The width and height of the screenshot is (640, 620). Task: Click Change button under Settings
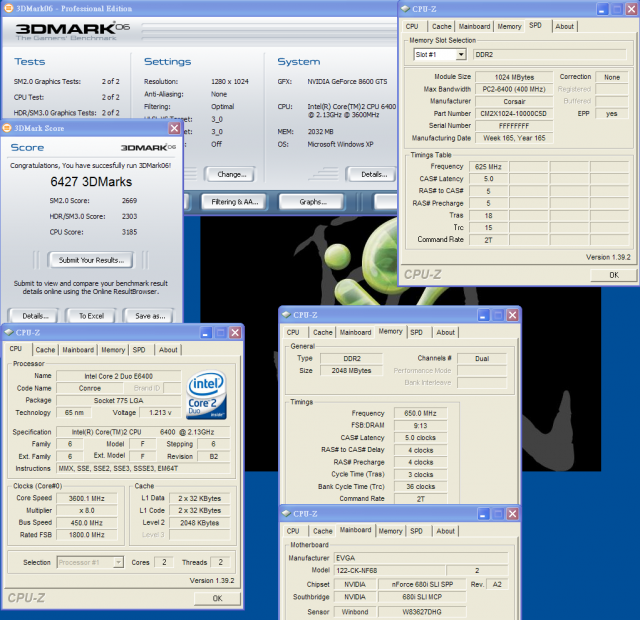[231, 174]
